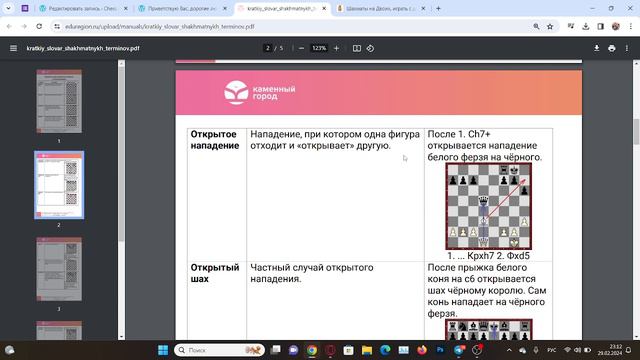The height and width of the screenshot is (360, 640).
Task: Switch input language 'РУС'
Action: pyautogui.click(x=551, y=350)
